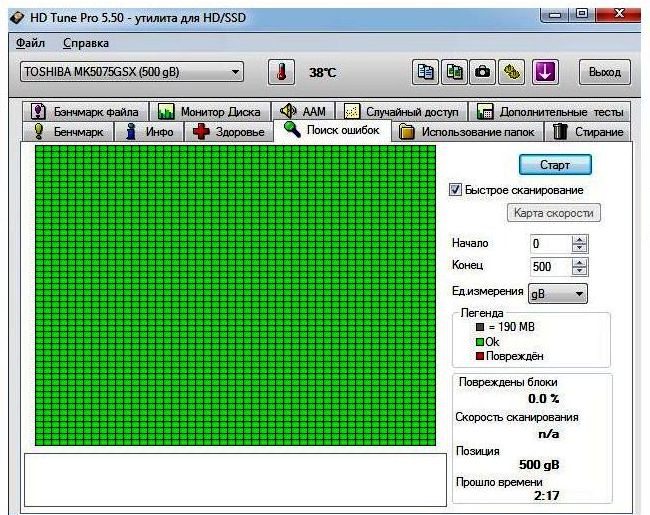Image resolution: width=650 pixels, height=515 pixels.
Task: Open the AAM tab
Action: [x=303, y=112]
